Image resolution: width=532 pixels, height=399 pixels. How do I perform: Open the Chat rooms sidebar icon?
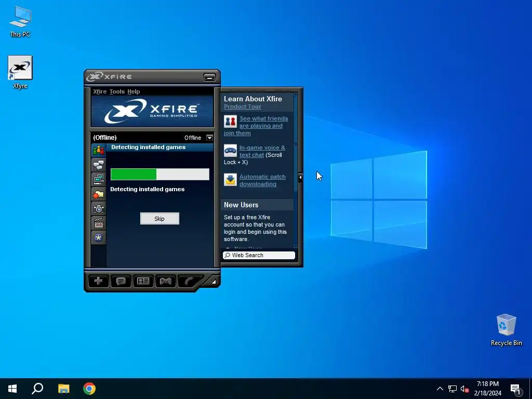coord(98,165)
